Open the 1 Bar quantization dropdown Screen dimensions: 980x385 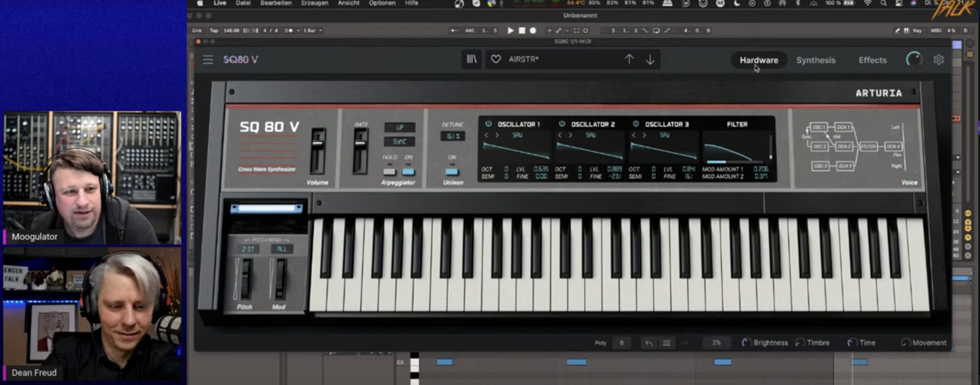[312, 30]
